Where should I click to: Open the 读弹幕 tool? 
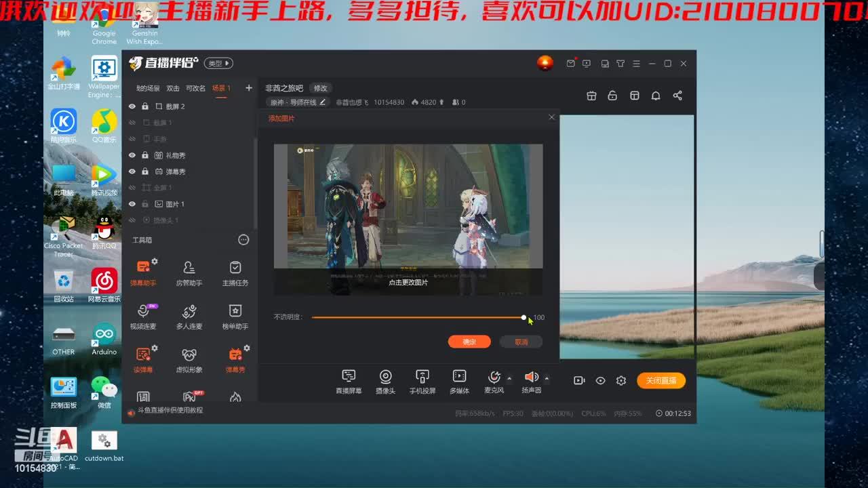pyautogui.click(x=143, y=359)
